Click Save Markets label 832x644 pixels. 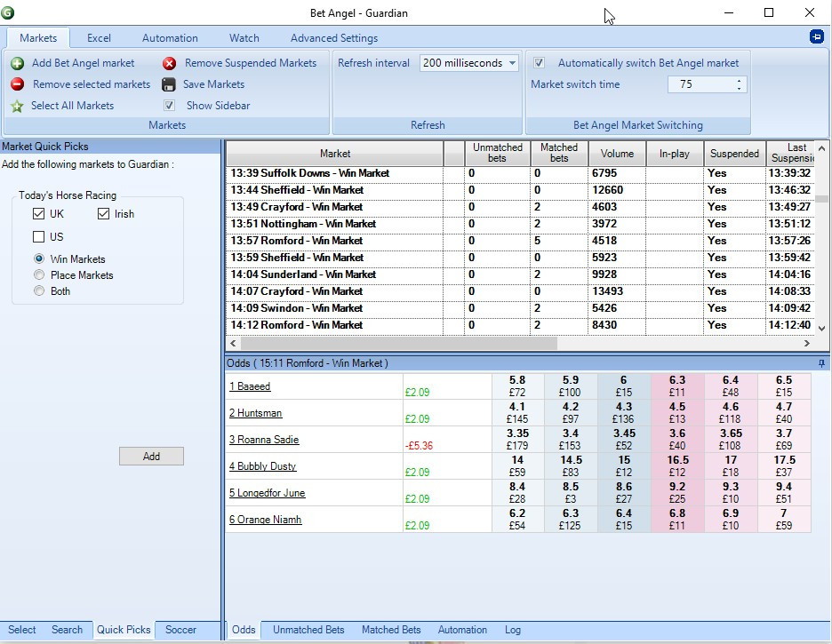214,84
